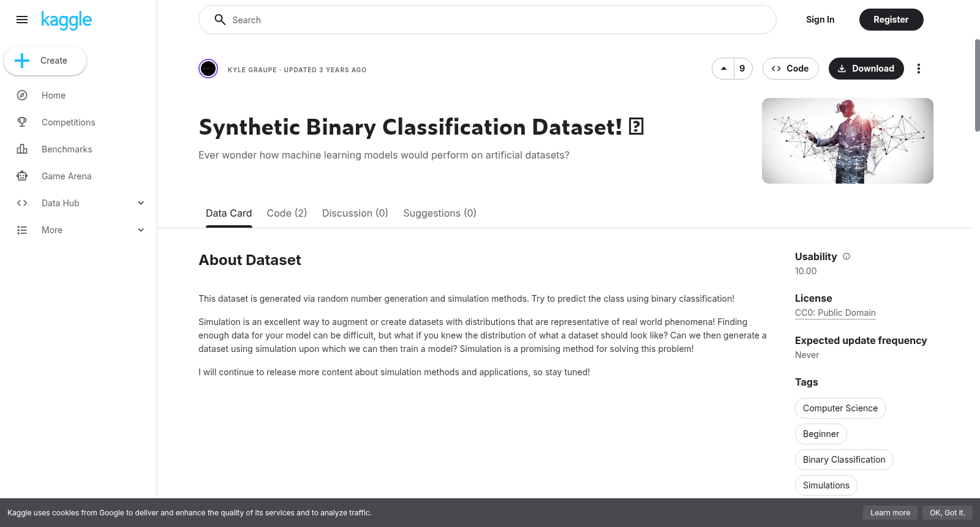980x527 pixels.
Task: Click the Usability info icon
Action: [x=846, y=256]
